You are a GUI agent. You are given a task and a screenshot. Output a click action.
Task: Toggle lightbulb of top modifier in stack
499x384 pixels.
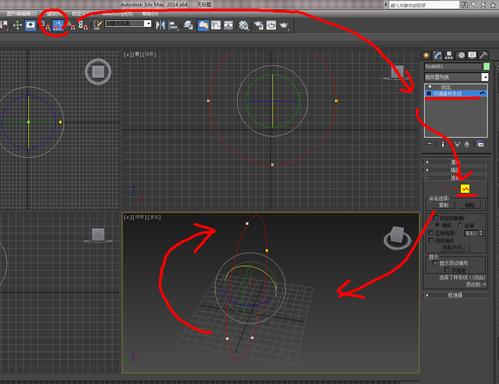[430, 87]
